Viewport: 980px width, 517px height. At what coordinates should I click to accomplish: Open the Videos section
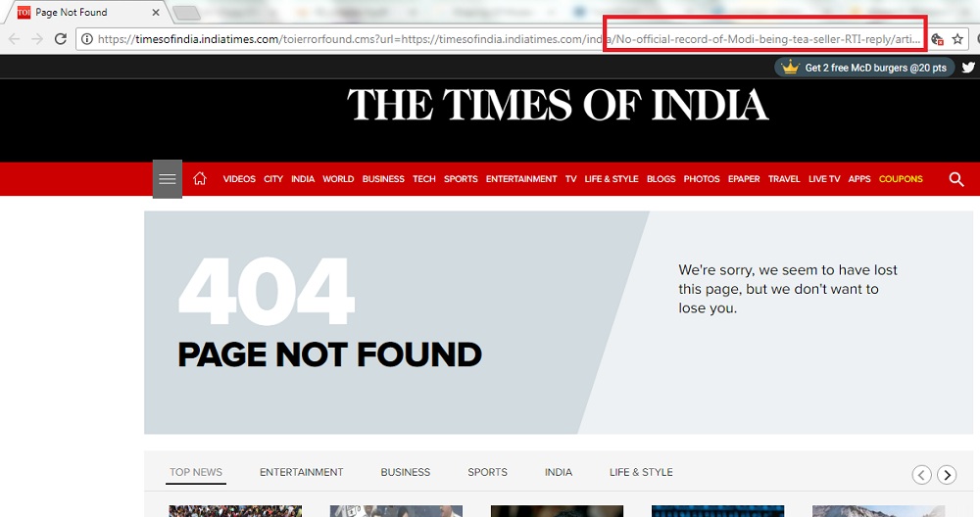coord(239,178)
